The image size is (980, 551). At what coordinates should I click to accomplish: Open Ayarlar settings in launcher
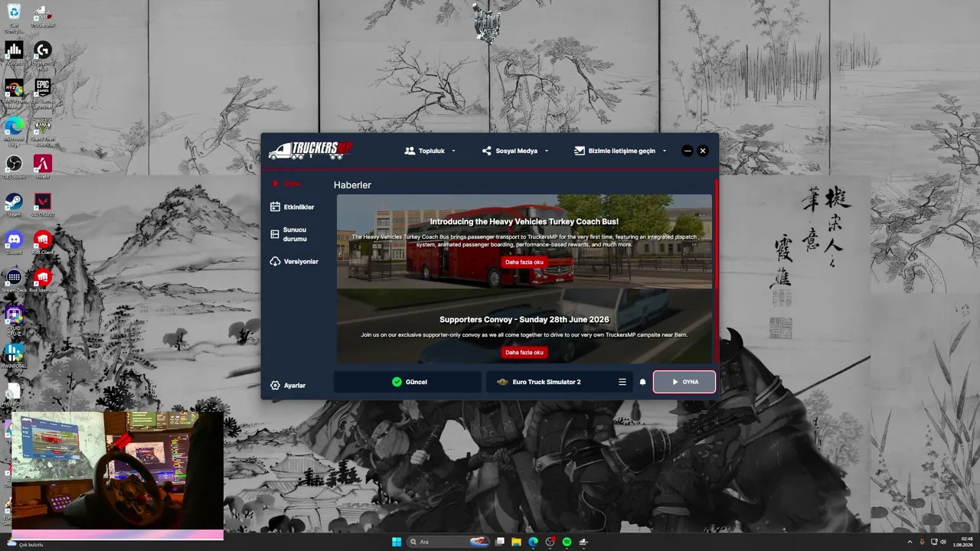point(288,386)
